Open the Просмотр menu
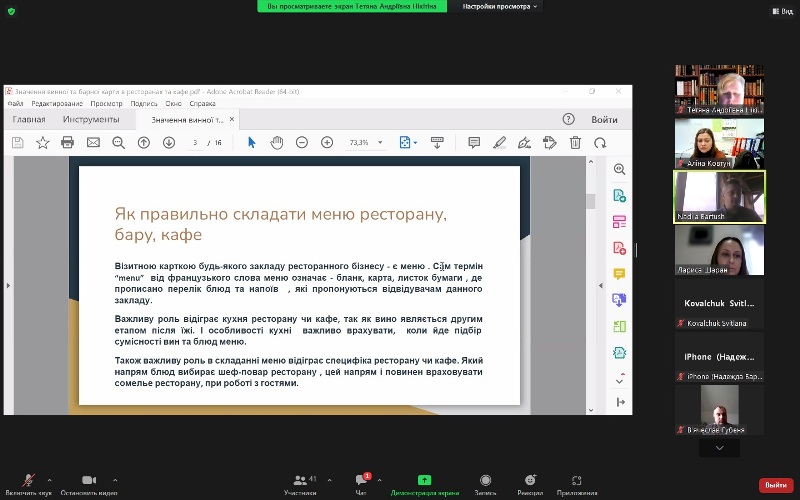 [x=106, y=103]
